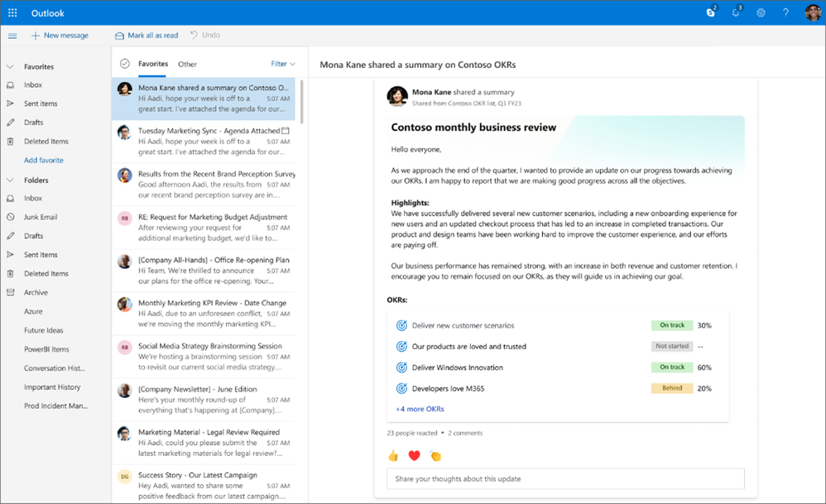Screen dimensions: 826x504
Task: Switch to the Other tab
Action: (x=187, y=65)
